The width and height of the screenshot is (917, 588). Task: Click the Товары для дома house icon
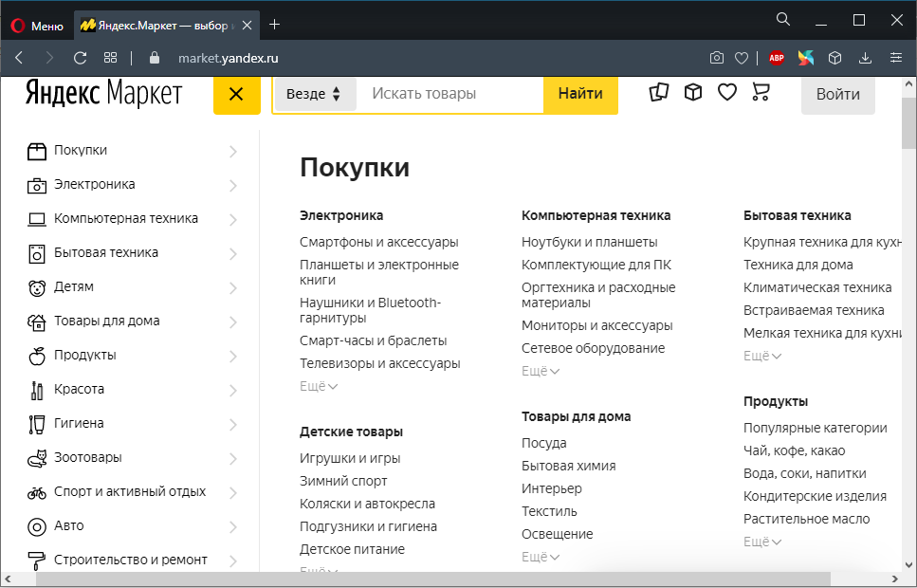pos(37,322)
